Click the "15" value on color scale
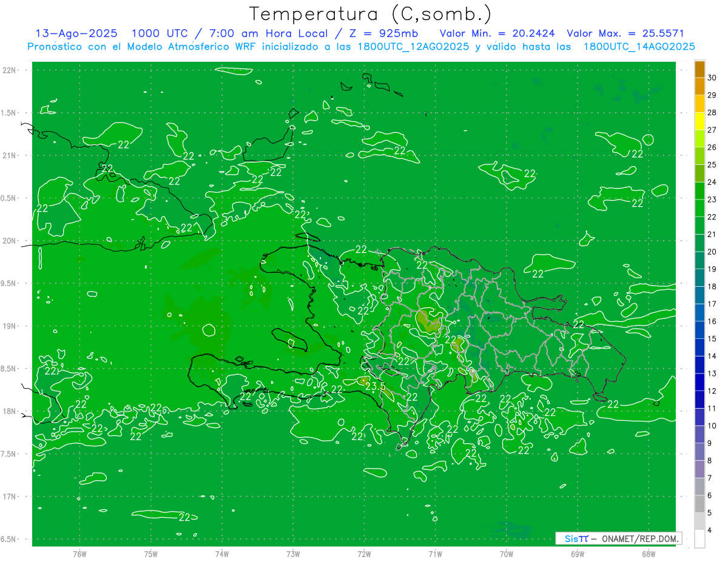The image size is (728, 562). coord(712,338)
